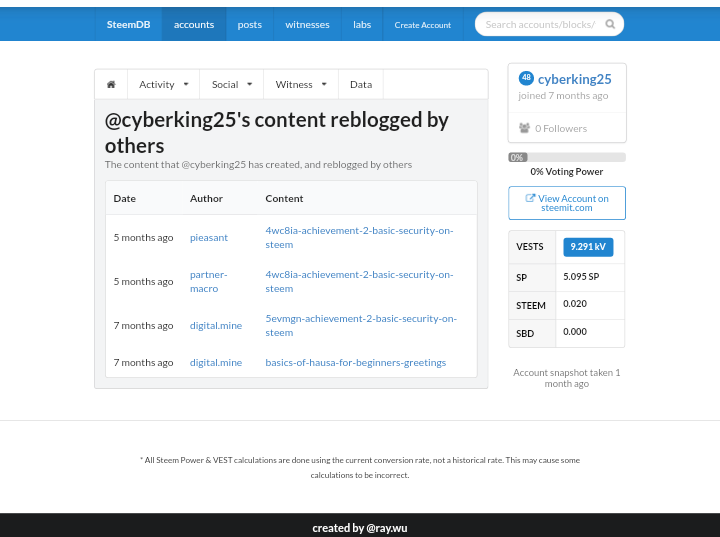Expand the Witness dropdown menu
Screen dimensions: 720x537
[301, 85]
